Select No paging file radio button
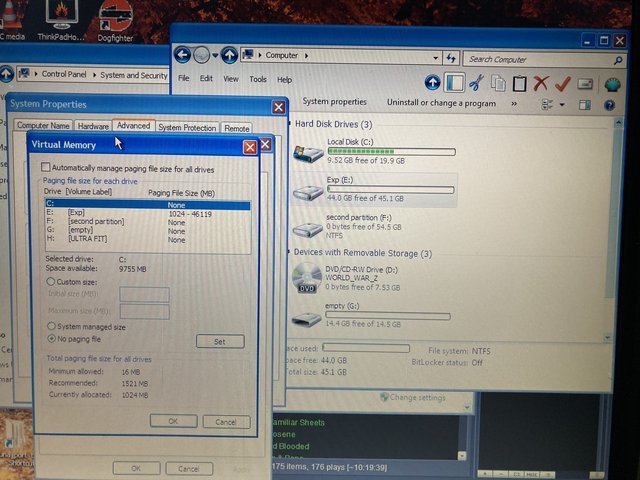The width and height of the screenshot is (640, 480). click(51, 338)
